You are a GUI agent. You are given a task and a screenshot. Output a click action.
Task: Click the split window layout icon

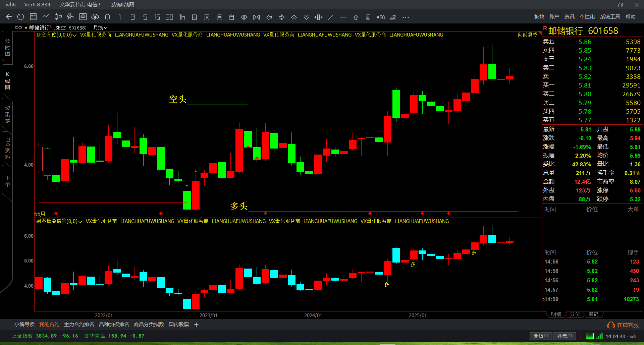[319, 17]
